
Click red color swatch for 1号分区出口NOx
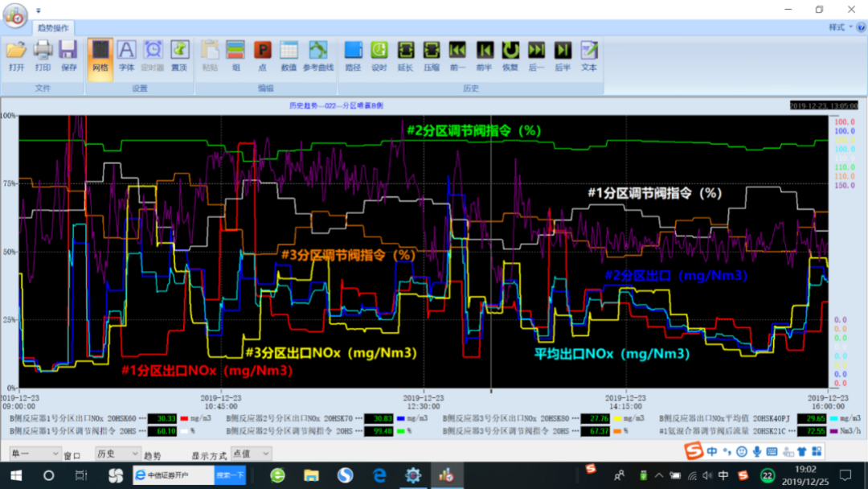coord(184,419)
